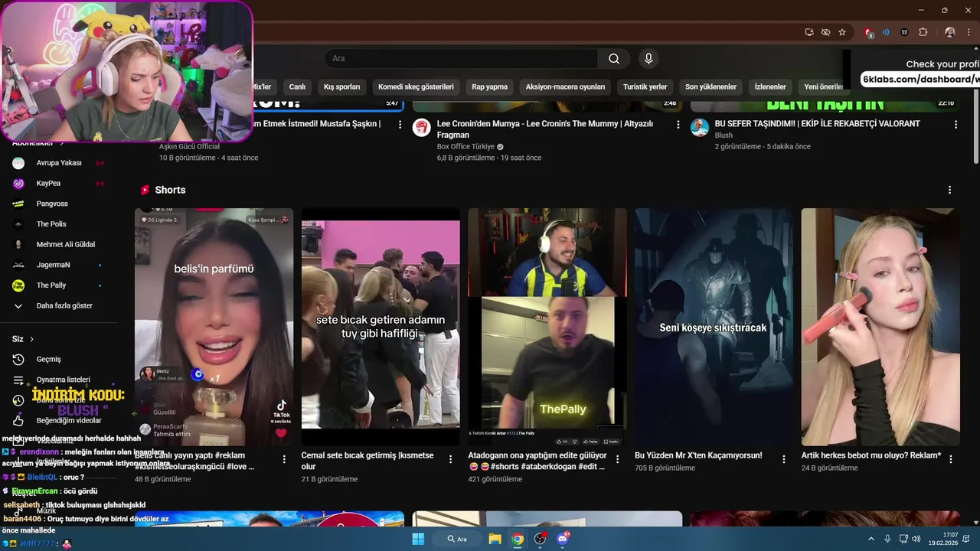Click the taskbar Ara search box
980x551 pixels.
click(x=457, y=539)
